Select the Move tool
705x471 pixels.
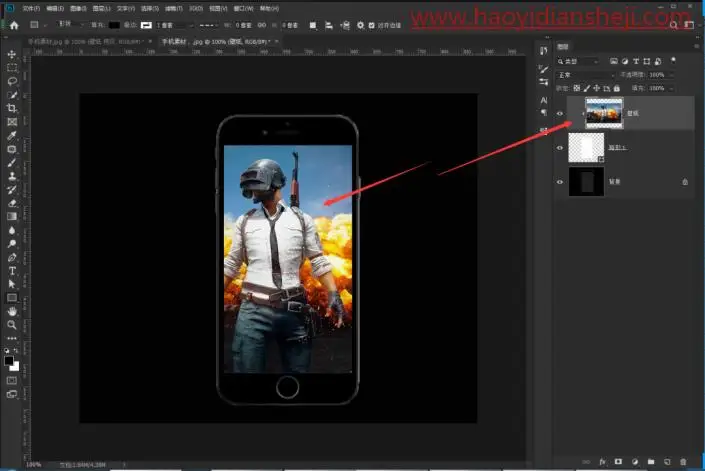12,54
